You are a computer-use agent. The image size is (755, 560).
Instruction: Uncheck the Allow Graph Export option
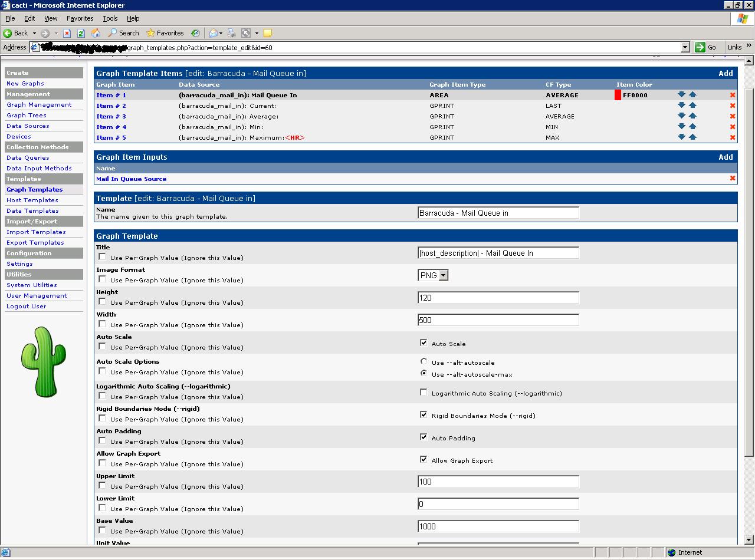click(x=424, y=459)
